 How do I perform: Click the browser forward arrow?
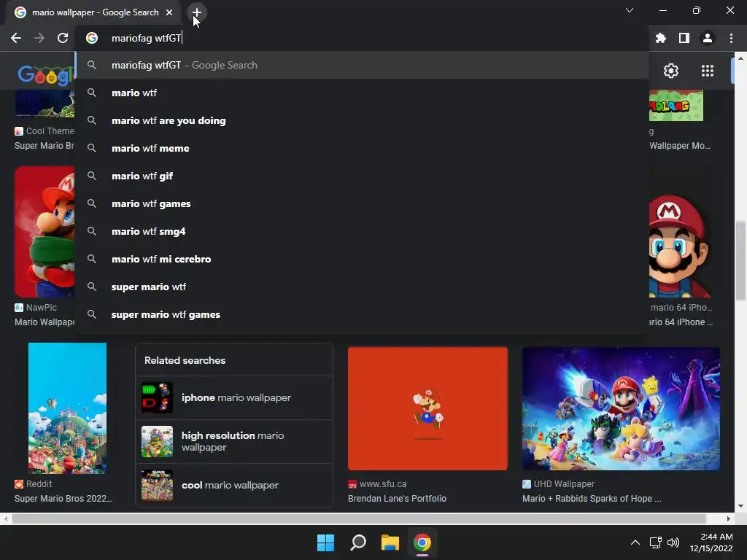39,38
